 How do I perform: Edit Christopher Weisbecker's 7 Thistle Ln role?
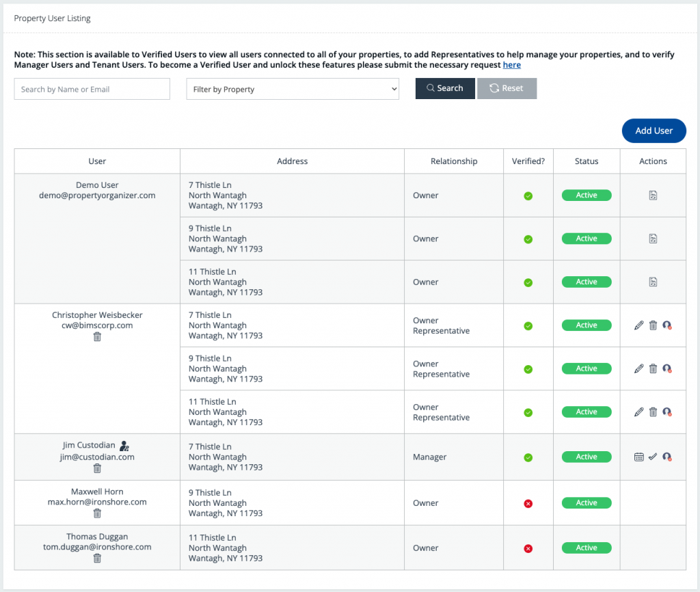[x=639, y=325]
